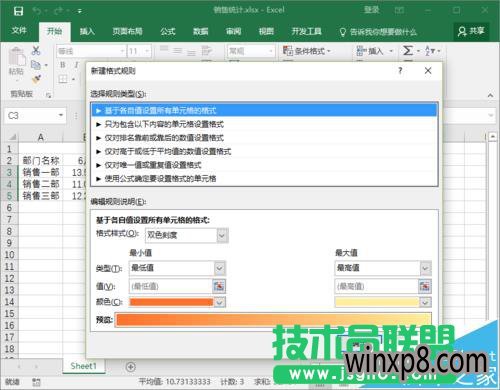Click the Wrap Text icon
Viewport: 500px width, 390px height.
click(207, 51)
